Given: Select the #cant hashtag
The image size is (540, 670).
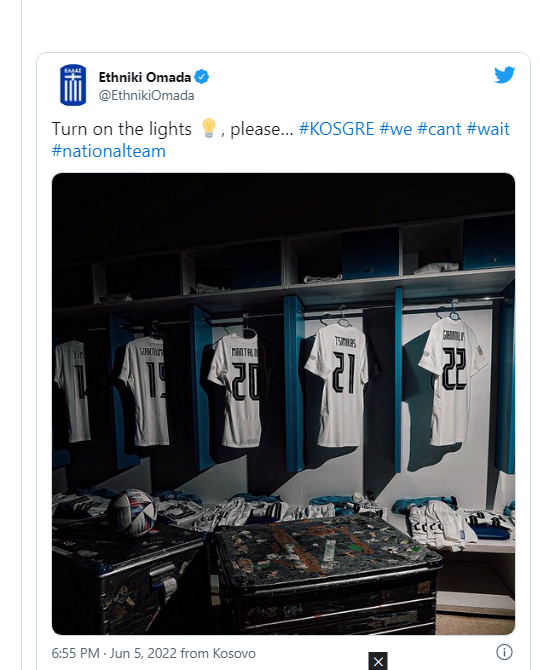Looking at the screenshot, I should pyautogui.click(x=439, y=129).
